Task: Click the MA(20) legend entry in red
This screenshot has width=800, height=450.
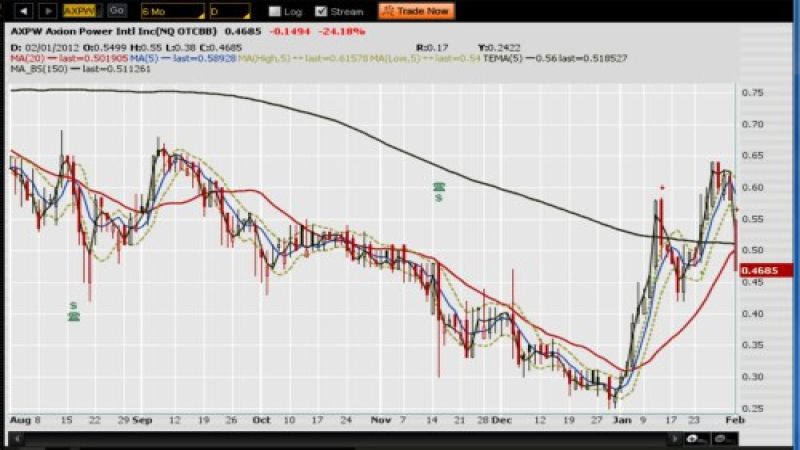Action: (x=69, y=58)
